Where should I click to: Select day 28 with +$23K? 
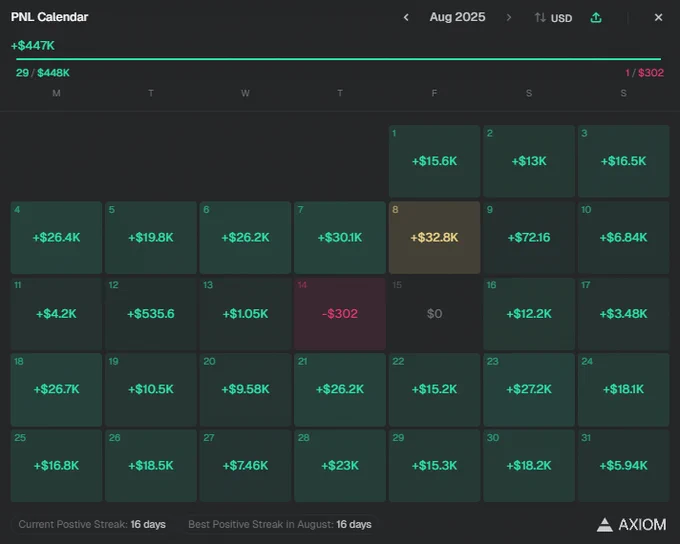pos(340,466)
